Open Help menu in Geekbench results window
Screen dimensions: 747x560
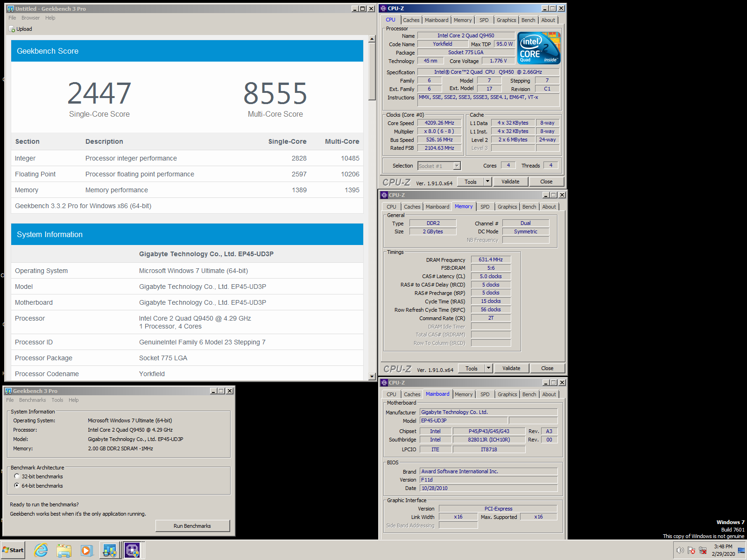pyautogui.click(x=50, y=18)
